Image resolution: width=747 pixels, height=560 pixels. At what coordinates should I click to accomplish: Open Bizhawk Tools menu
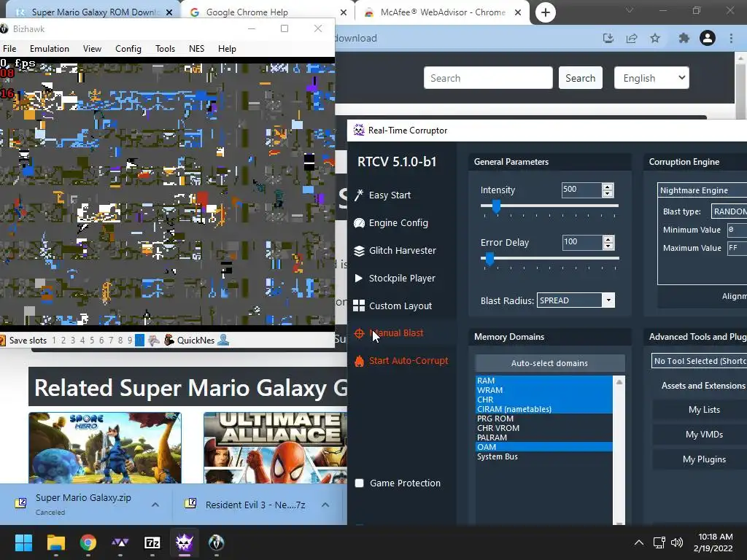(x=166, y=49)
